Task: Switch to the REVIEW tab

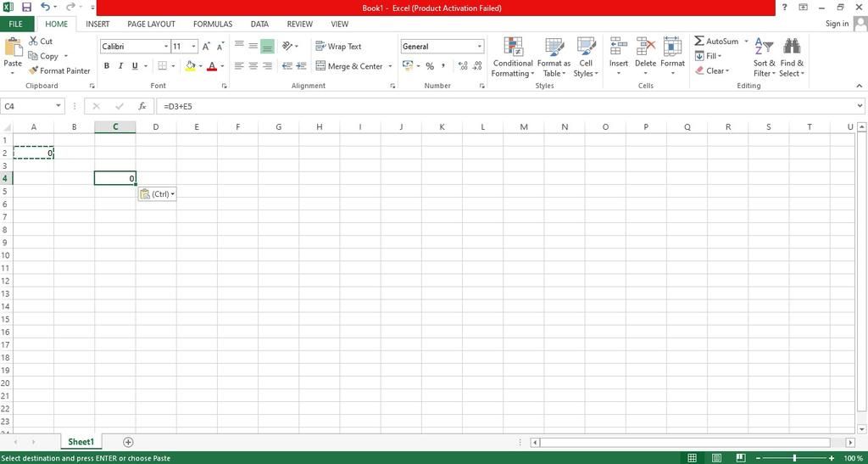Action: [x=299, y=25]
